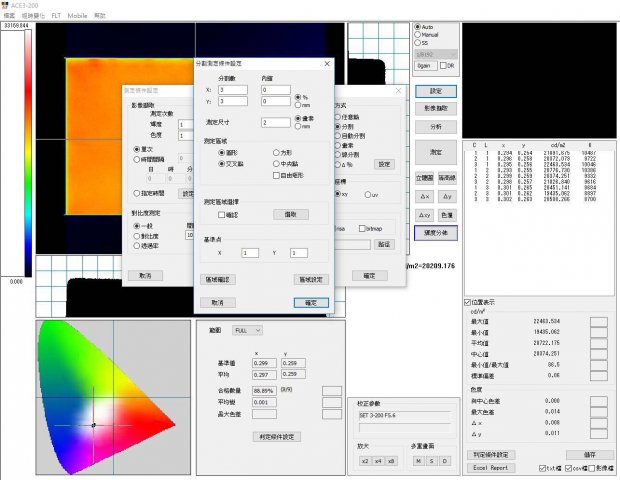Select the Manual exposure radio button
This screenshot has width=620, height=480.
coord(418,35)
